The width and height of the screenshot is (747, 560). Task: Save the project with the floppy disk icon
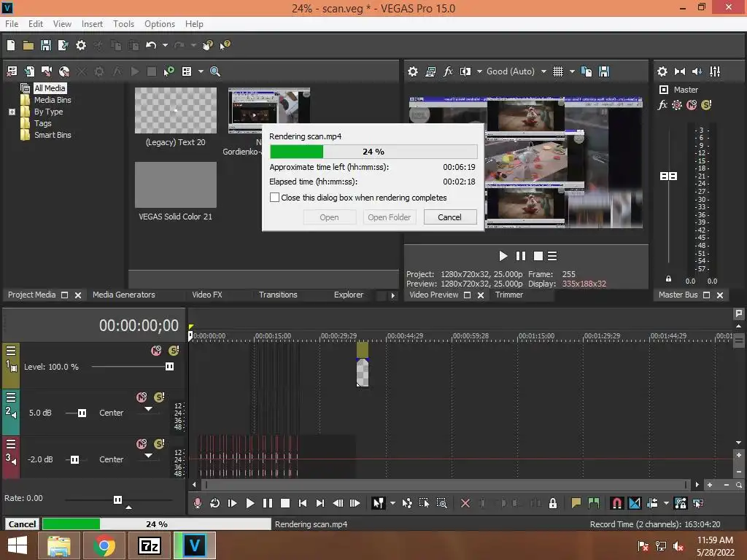pos(46,45)
